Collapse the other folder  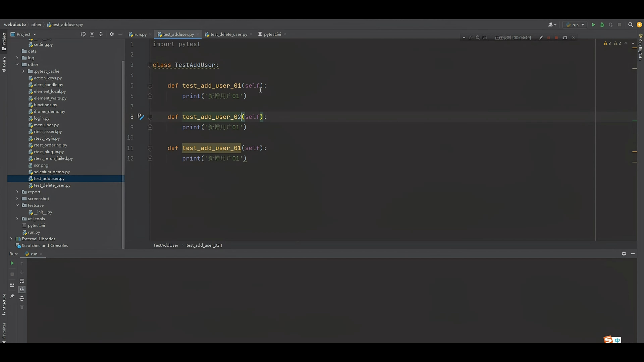(17, 64)
